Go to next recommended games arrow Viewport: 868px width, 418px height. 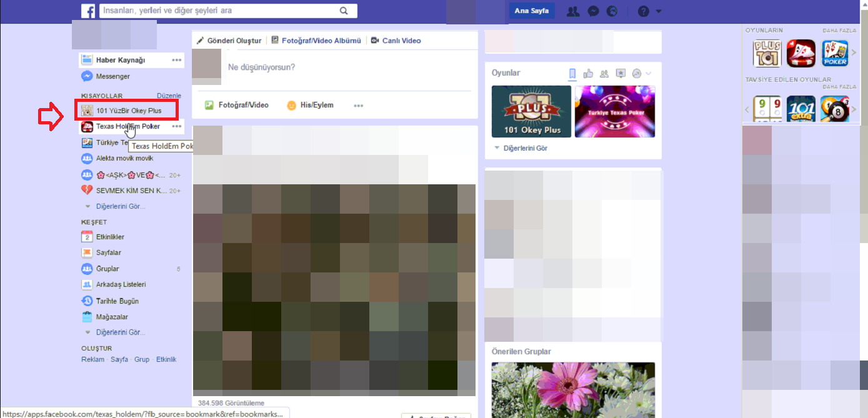point(854,110)
